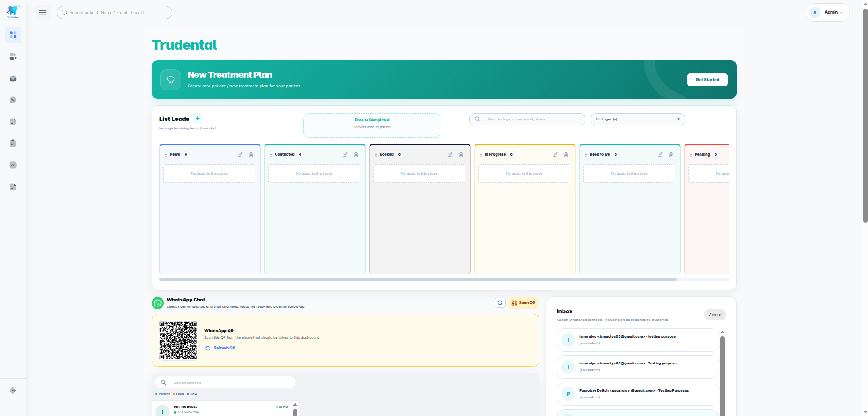Open the analytics chart sidebar icon
Screen dimensions: 868x416
[x=13, y=165]
